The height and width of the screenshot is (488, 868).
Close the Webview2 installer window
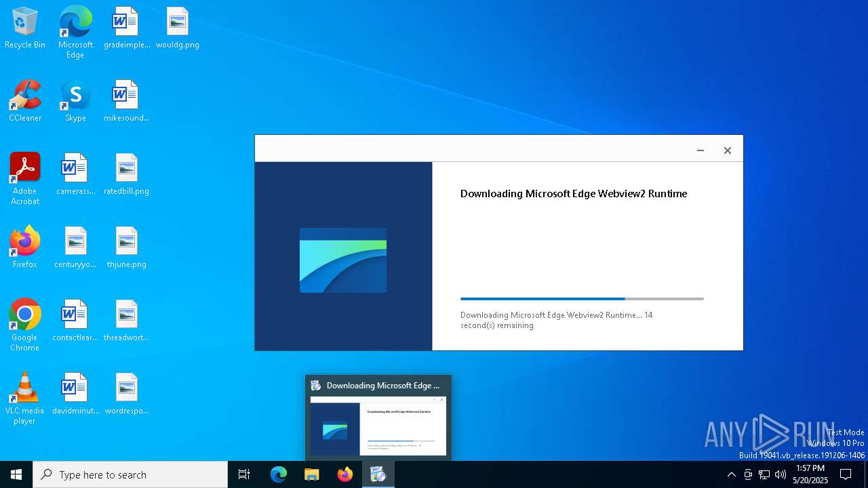point(728,150)
